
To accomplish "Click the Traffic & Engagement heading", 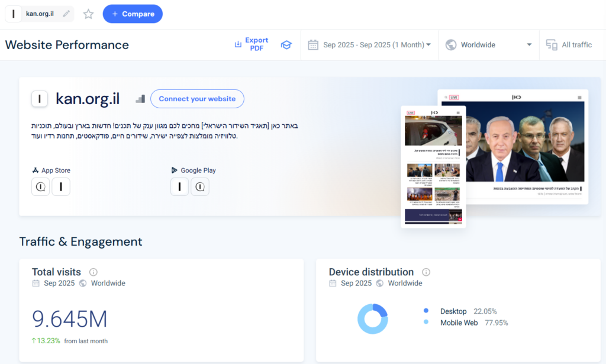I will click(x=80, y=241).
